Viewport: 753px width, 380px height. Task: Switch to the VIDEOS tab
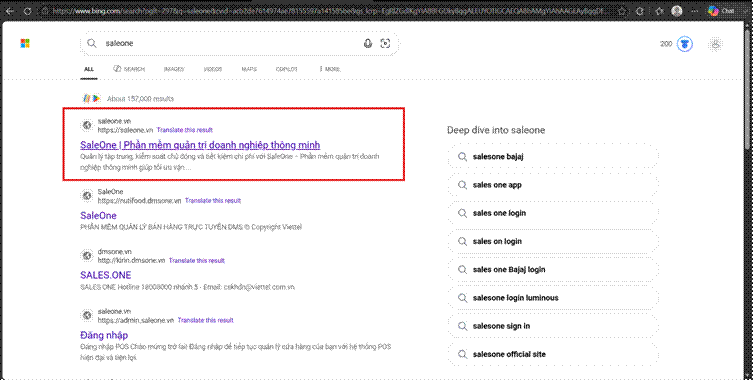(213, 69)
